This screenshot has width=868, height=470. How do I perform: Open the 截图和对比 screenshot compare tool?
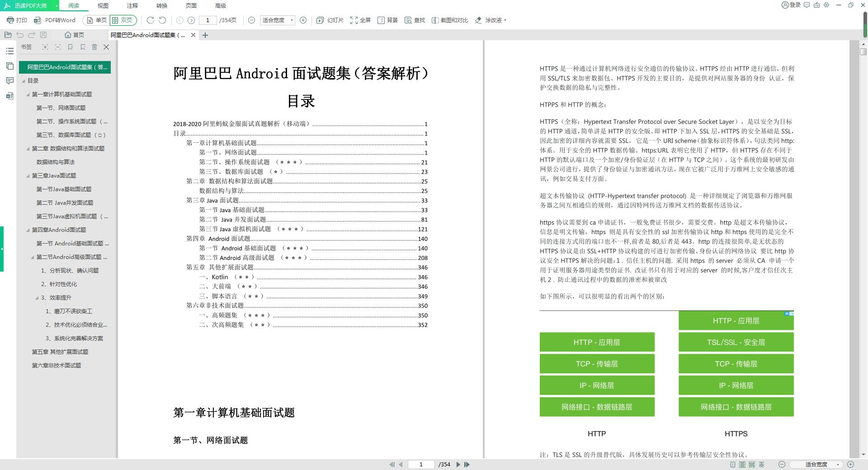tap(450, 20)
